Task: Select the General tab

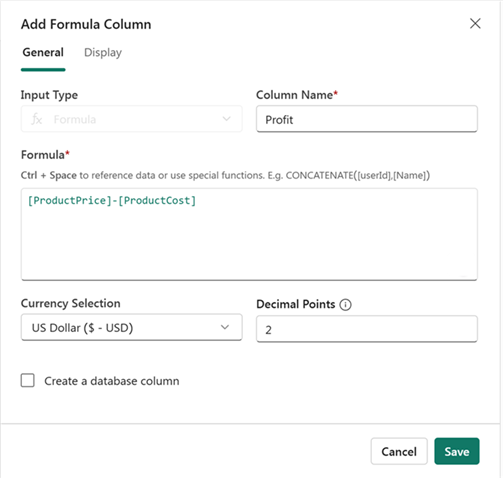Action: click(43, 53)
